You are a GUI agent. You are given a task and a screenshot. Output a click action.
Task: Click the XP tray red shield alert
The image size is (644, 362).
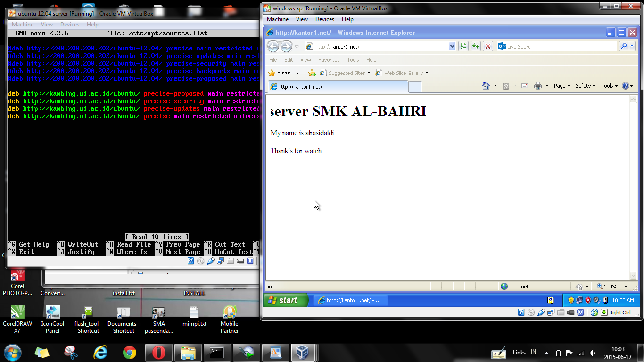(x=588, y=300)
